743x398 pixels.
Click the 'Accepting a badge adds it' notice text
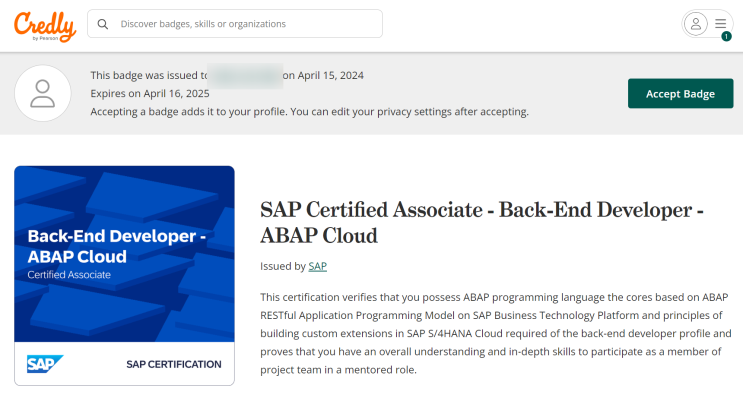click(x=309, y=112)
